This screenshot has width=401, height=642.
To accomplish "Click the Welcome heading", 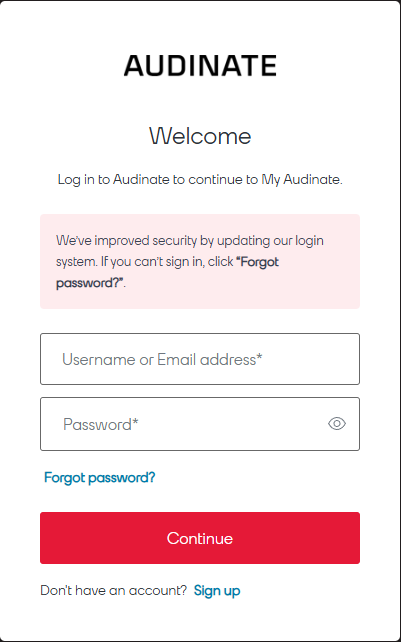I will click(200, 136).
